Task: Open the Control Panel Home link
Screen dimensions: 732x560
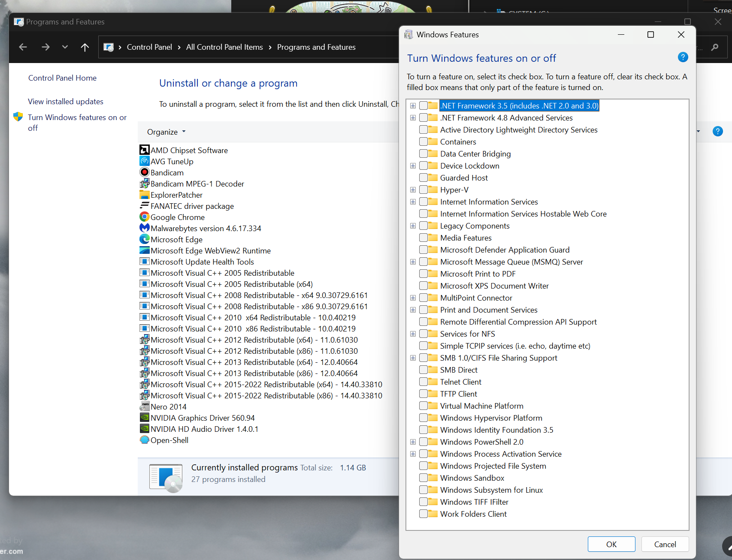Action: point(62,78)
